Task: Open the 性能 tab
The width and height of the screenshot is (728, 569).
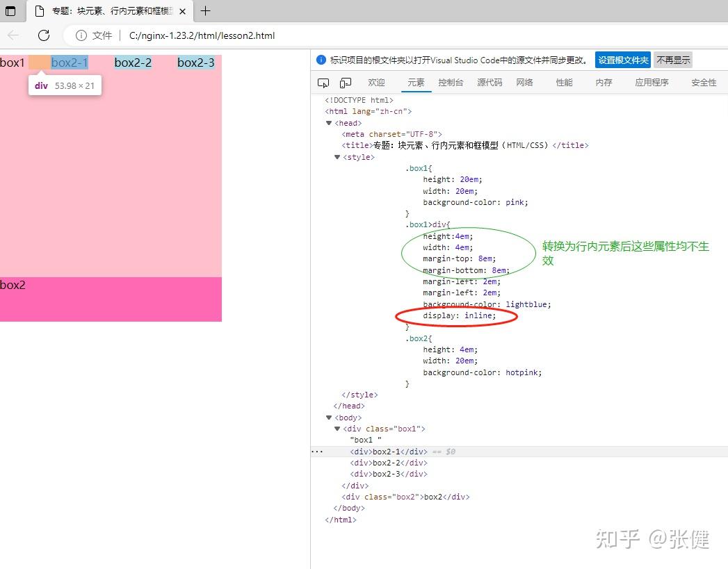Action: point(564,83)
